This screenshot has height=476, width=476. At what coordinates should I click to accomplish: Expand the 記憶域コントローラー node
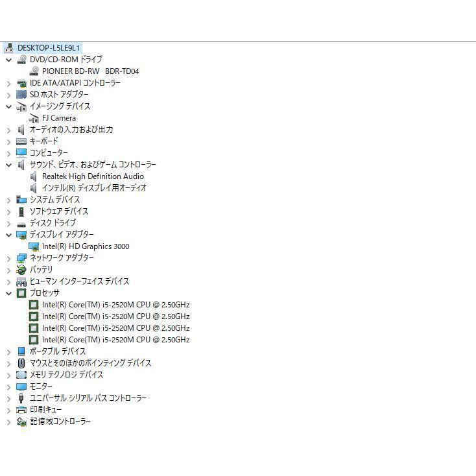9,422
